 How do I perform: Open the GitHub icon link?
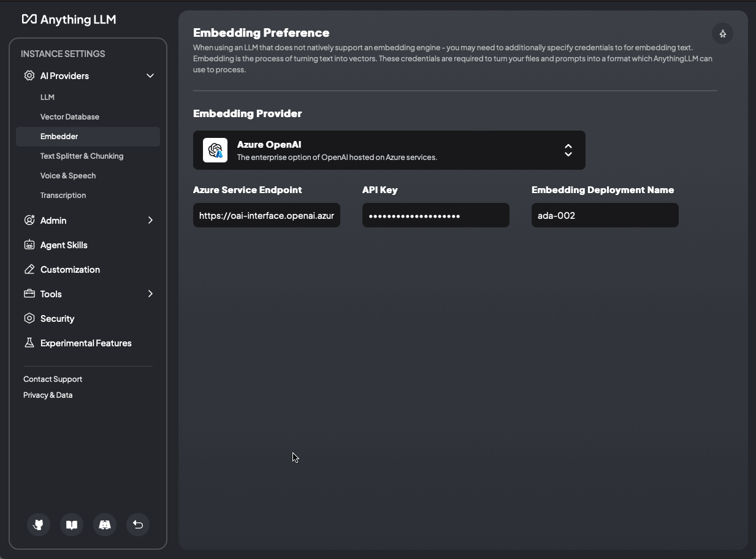[x=39, y=525]
